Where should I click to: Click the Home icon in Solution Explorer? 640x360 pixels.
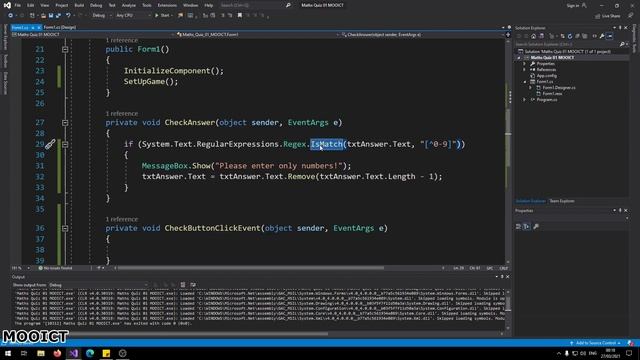click(533, 36)
